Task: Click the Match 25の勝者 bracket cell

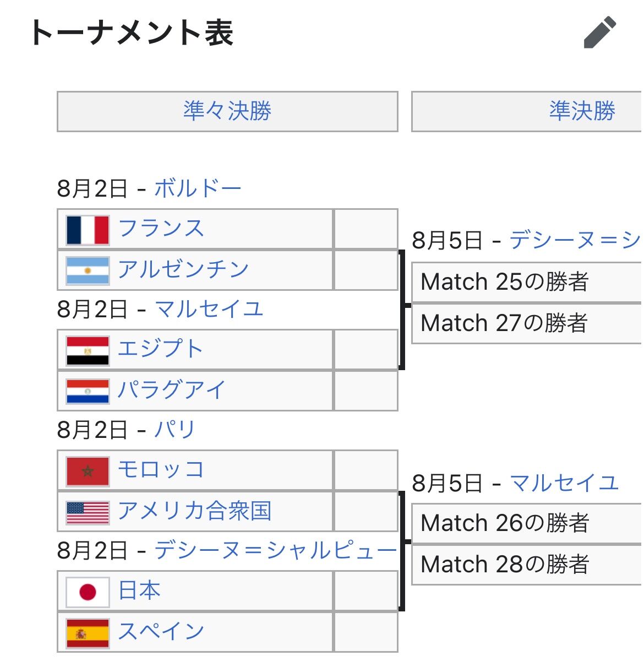Action: pyautogui.click(x=526, y=282)
